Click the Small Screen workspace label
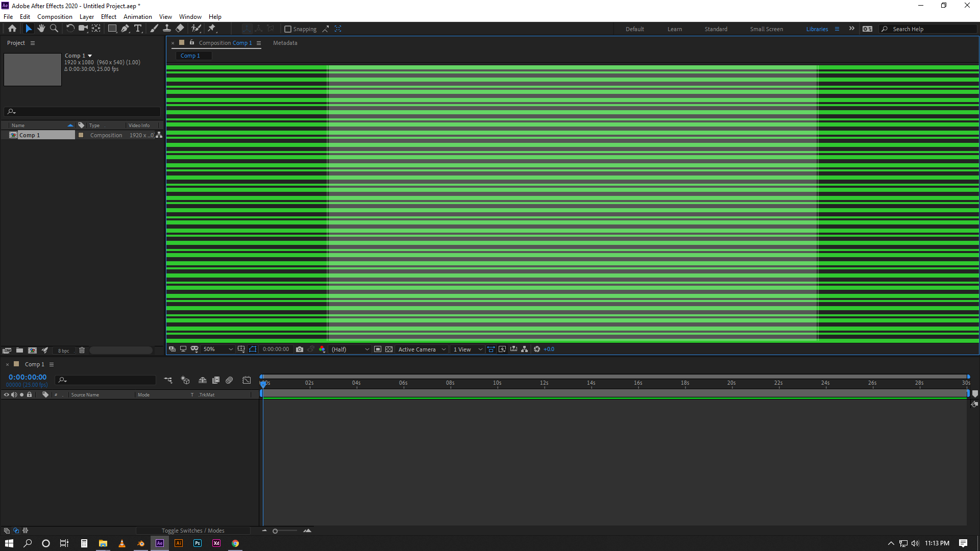This screenshot has width=980, height=551. pos(766,29)
